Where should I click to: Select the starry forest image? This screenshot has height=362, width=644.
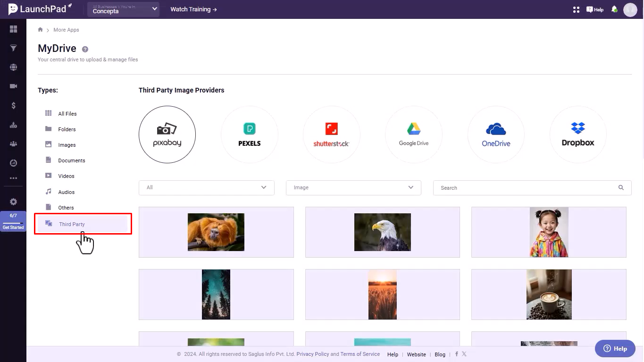coord(216,295)
